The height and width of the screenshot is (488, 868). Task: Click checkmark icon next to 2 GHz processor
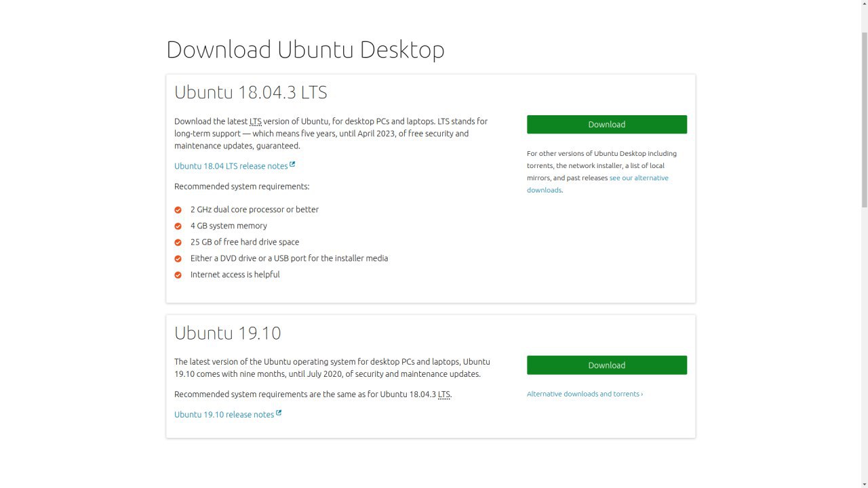click(178, 210)
